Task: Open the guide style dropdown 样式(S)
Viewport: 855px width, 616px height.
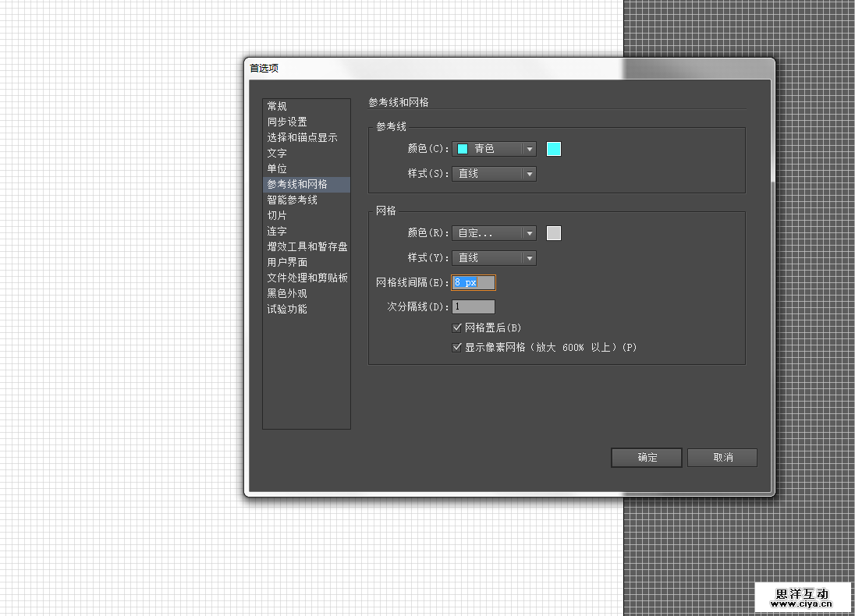Action: pos(494,173)
